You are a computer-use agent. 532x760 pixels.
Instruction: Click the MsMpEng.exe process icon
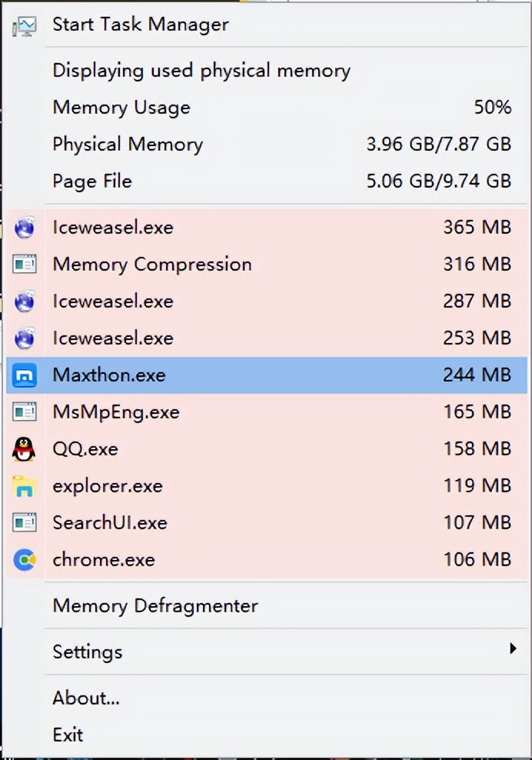(25, 412)
